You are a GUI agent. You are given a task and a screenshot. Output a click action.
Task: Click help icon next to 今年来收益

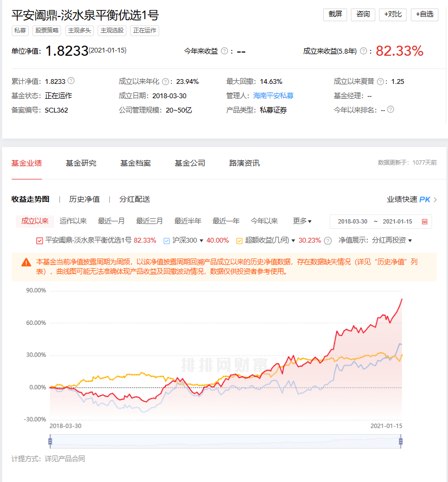225,51
